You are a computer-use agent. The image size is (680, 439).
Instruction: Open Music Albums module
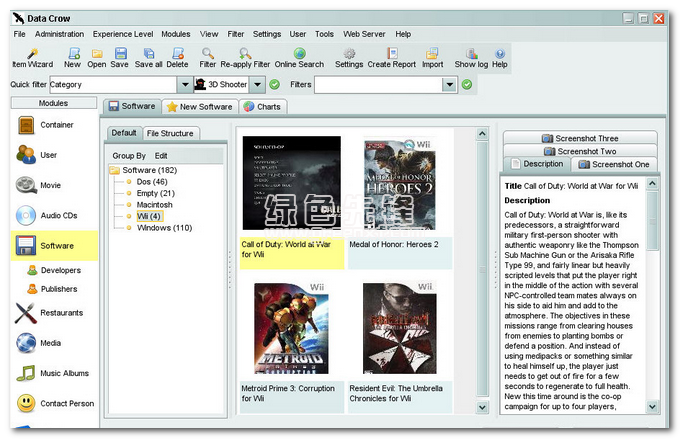(54, 373)
